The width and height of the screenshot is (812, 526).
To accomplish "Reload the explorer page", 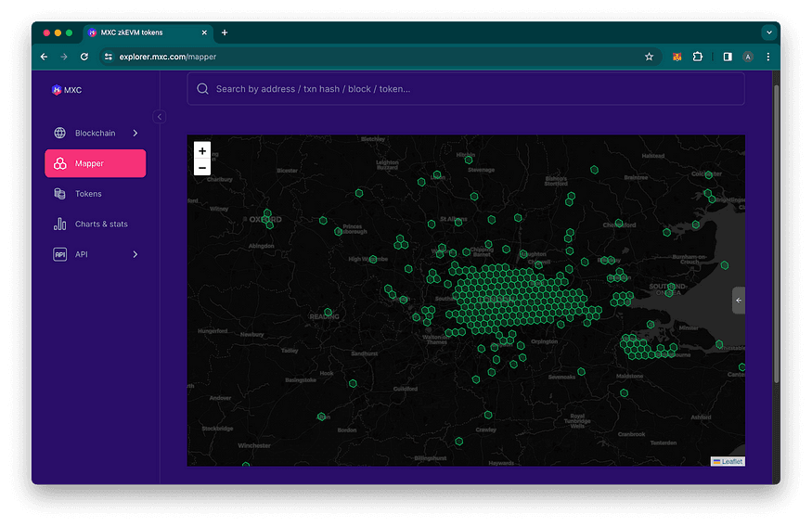I will pos(84,57).
